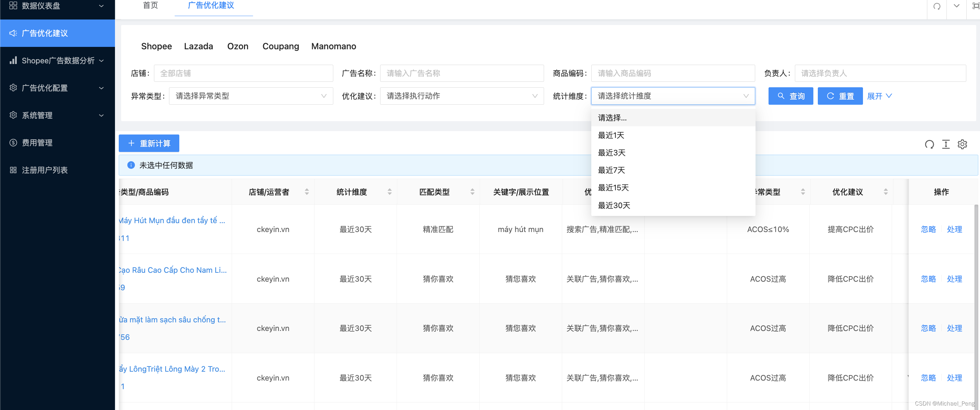The height and width of the screenshot is (410, 980).
Task: Select 最近30天 option in list
Action: pyautogui.click(x=614, y=205)
